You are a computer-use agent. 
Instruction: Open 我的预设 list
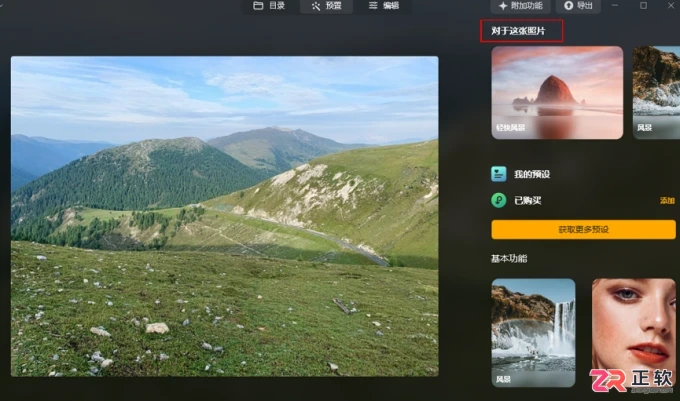tap(532, 174)
